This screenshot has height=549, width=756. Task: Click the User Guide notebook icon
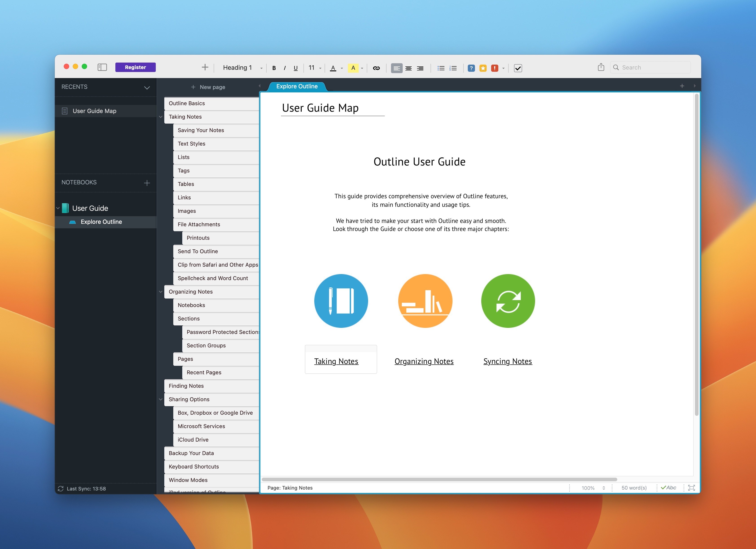[65, 208]
